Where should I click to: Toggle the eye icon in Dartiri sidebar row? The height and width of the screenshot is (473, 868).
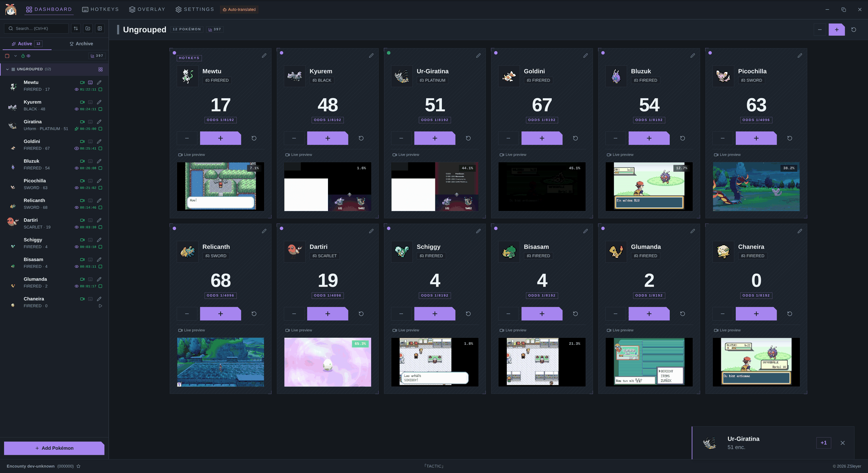(x=76, y=227)
